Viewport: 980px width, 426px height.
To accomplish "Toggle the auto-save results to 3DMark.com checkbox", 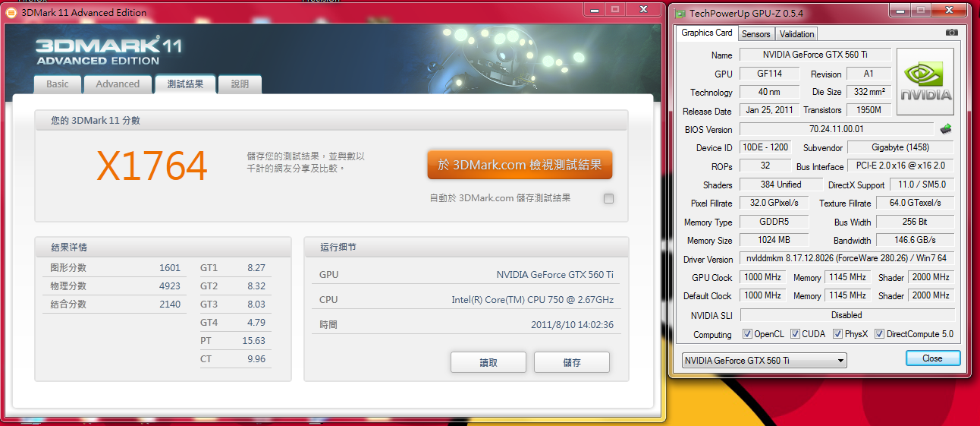I will coord(608,199).
